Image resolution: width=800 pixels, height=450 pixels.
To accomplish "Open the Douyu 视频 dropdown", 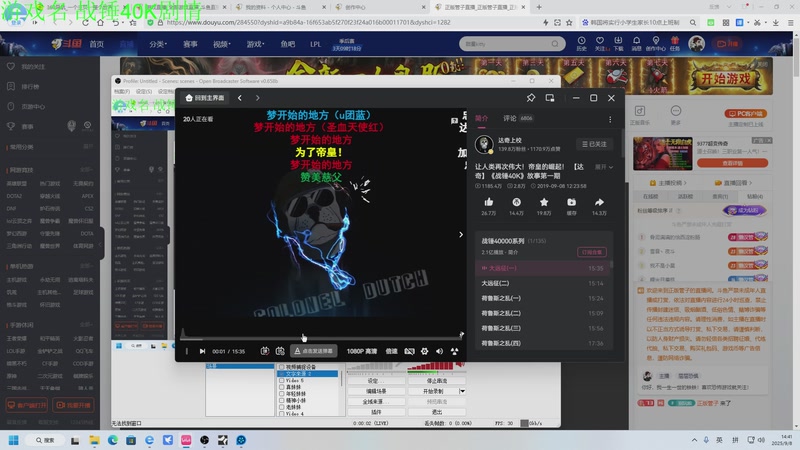I will [x=221, y=44].
